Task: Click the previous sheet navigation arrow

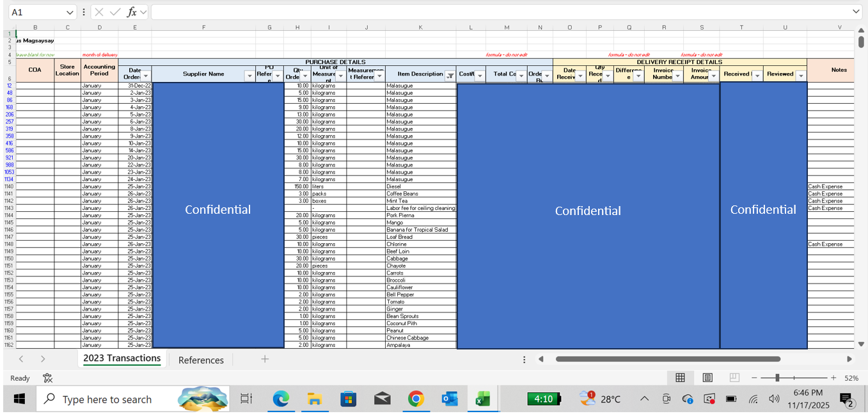Action: pos(21,359)
